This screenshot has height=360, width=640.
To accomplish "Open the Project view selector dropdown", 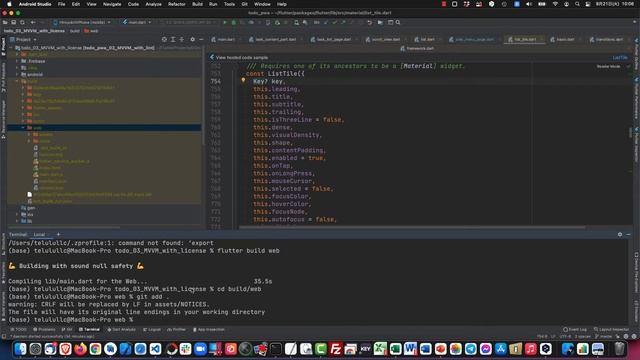I will point(24,40).
